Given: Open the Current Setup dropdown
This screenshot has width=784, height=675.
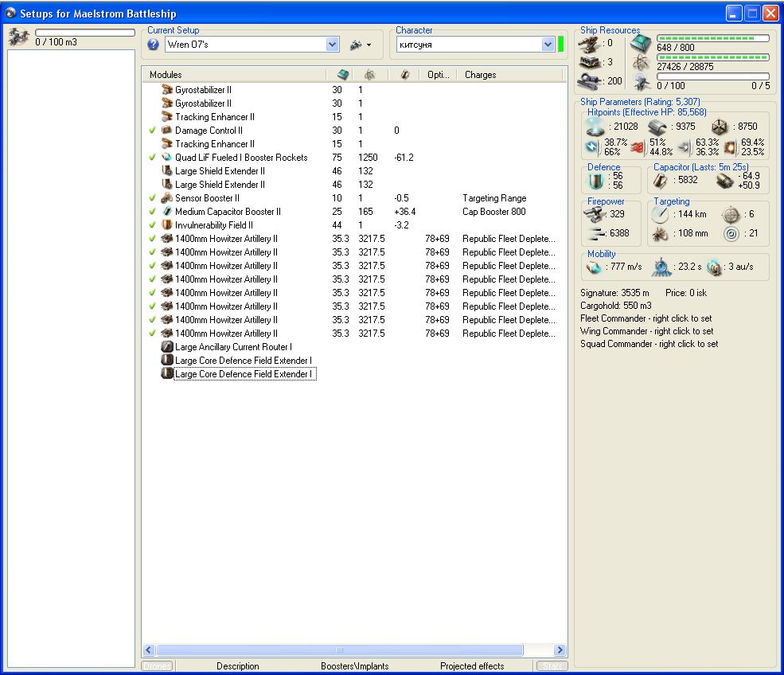Looking at the screenshot, I should coord(333,45).
